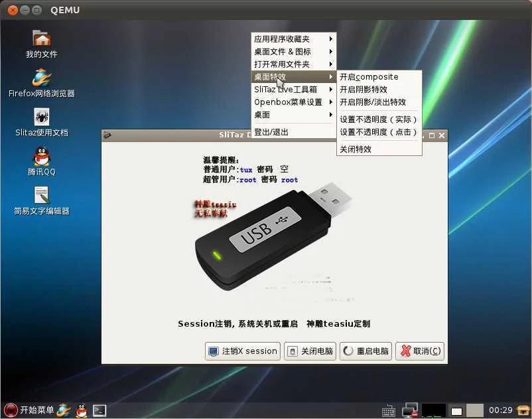Expand arrow beside 桌面文件 & 图标
This screenshot has height=419, width=532.
click(331, 52)
